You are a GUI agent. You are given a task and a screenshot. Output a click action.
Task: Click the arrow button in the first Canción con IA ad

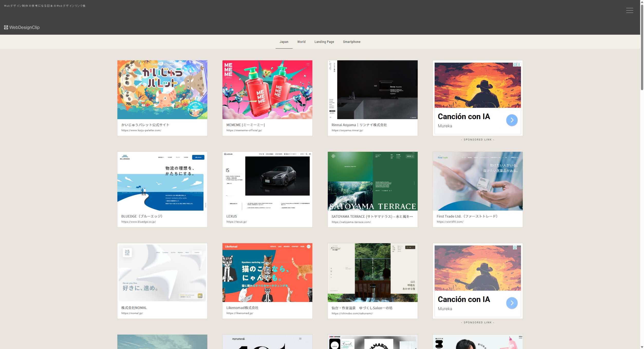point(512,120)
